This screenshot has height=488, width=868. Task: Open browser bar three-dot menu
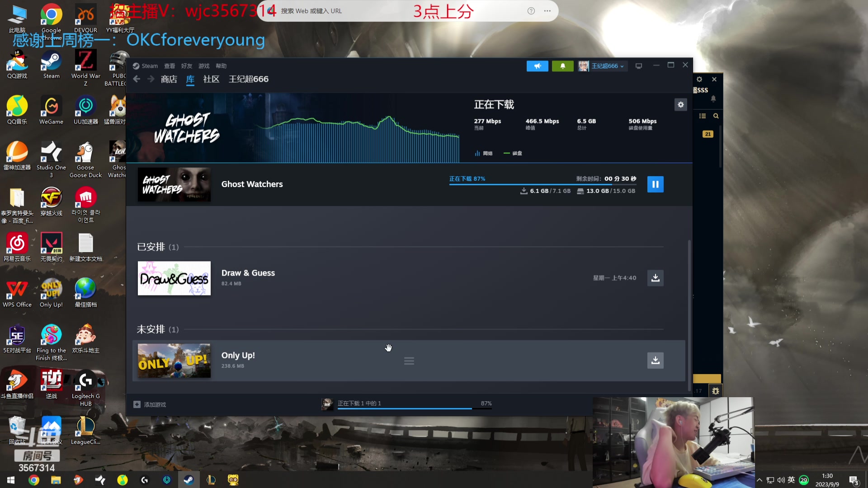[x=547, y=11]
